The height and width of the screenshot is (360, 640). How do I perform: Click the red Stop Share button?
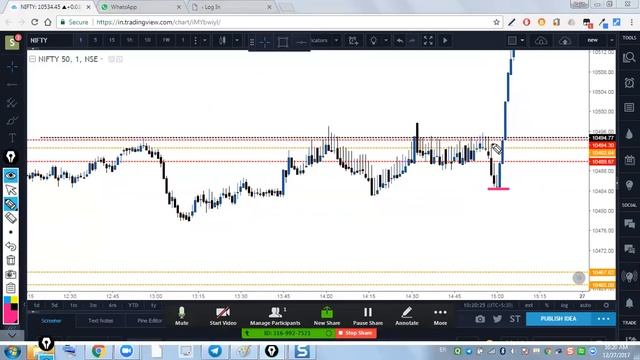(x=356, y=333)
